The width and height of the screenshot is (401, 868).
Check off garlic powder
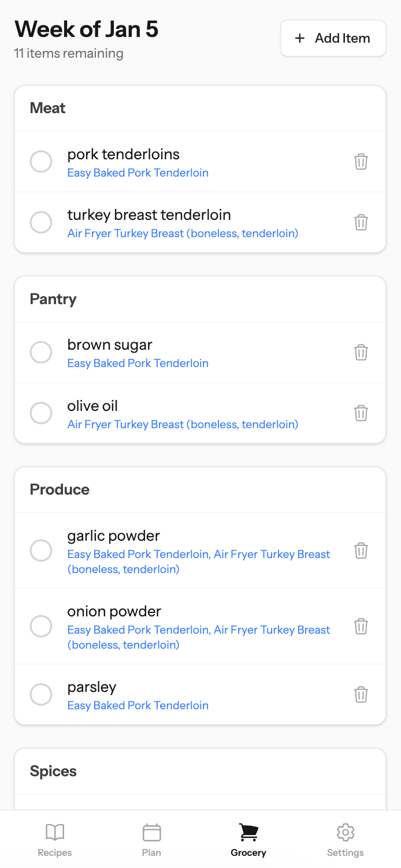click(x=41, y=551)
